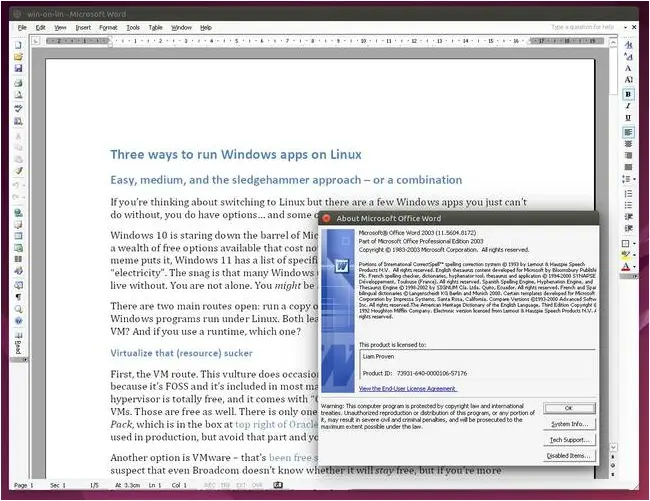
Task: Toggle Italic formatting button
Action: [628, 106]
